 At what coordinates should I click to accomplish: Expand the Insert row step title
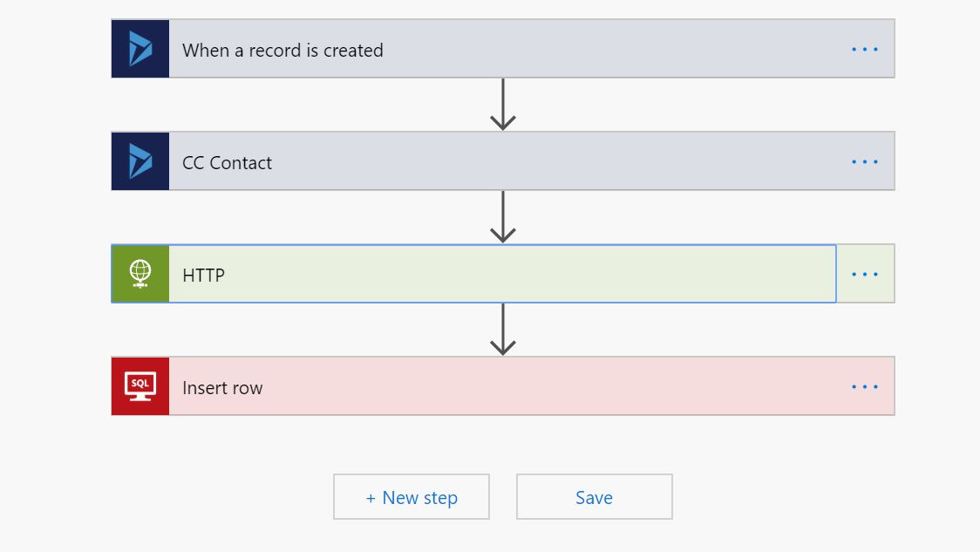(x=222, y=388)
